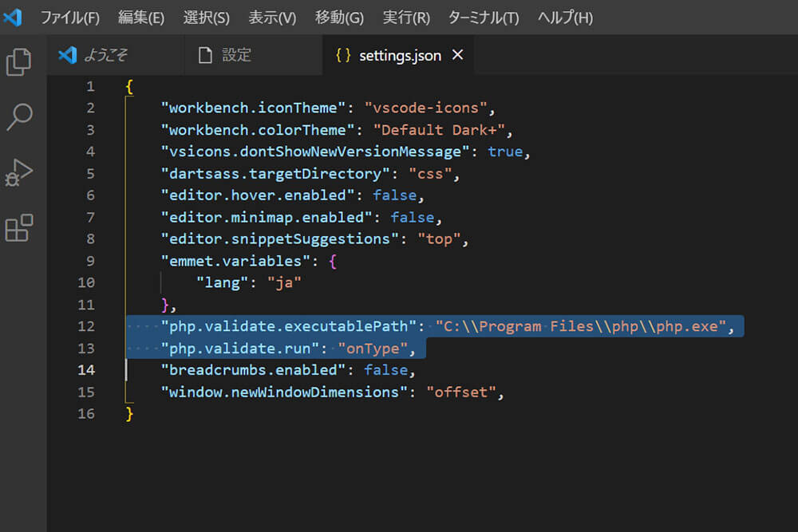Click the VS Code logo icon

click(13, 18)
